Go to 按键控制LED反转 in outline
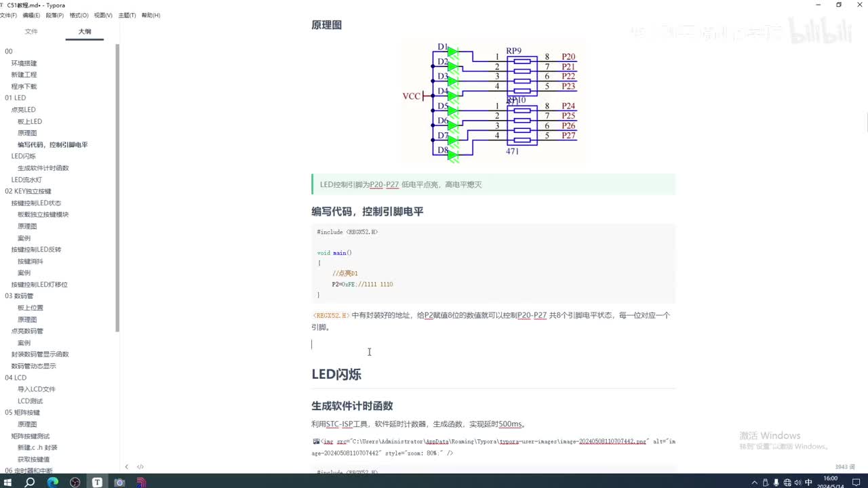This screenshot has height=488, width=868. pos(36,249)
